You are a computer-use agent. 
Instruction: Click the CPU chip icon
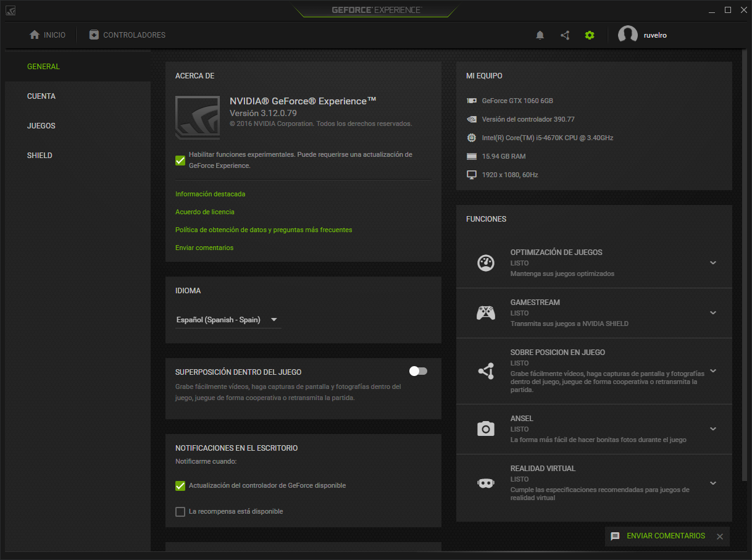point(472,138)
